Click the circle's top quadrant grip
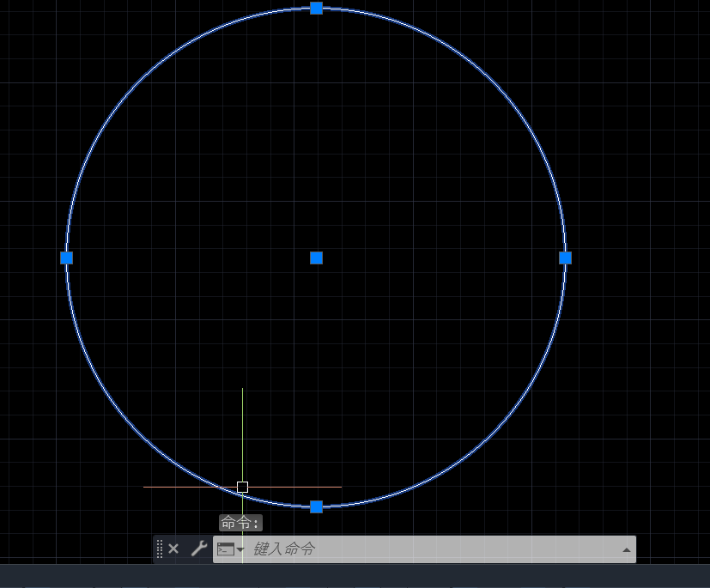 tap(316, 9)
